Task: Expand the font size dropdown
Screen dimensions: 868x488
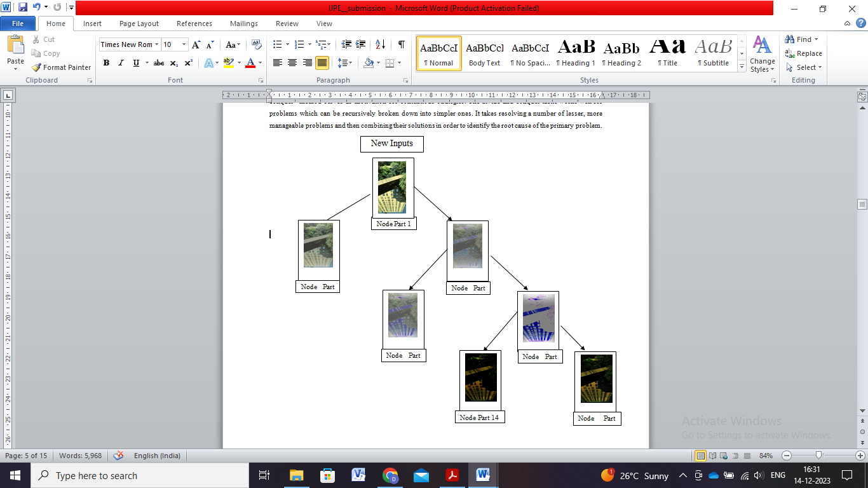Action: pyautogui.click(x=184, y=44)
